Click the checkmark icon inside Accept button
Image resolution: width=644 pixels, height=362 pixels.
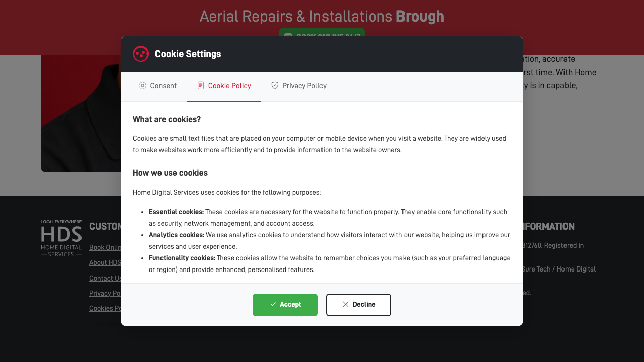[x=272, y=305]
